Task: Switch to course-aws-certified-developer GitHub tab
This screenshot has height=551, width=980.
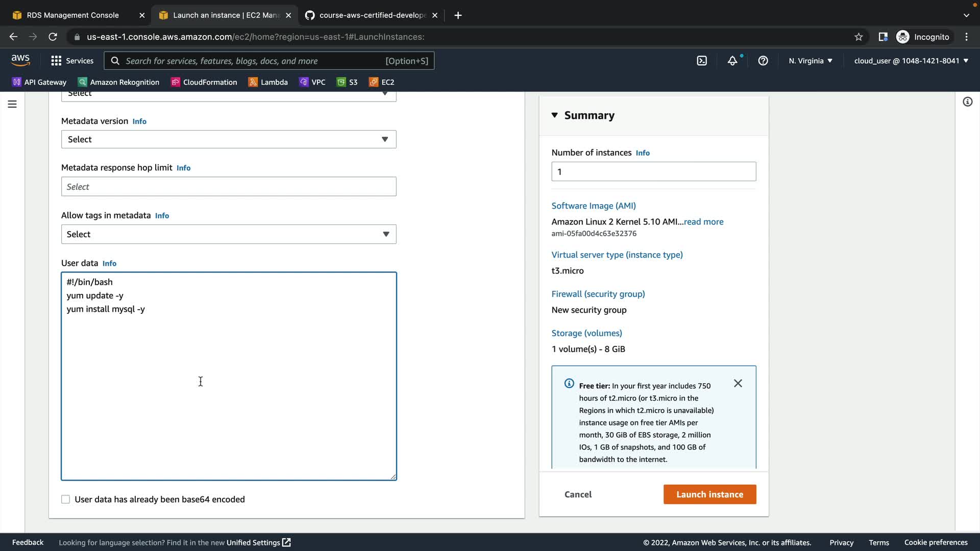Action: [x=372, y=15]
